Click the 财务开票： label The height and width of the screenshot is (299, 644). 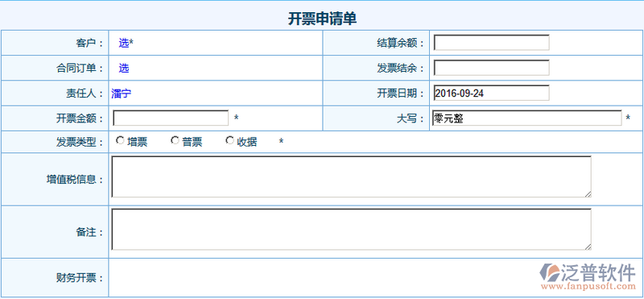(80, 277)
